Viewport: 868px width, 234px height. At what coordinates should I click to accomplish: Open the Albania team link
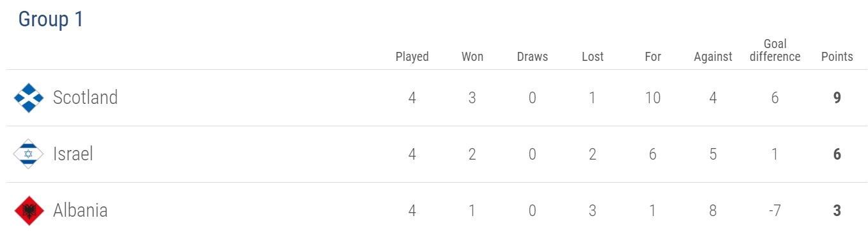[80, 210]
